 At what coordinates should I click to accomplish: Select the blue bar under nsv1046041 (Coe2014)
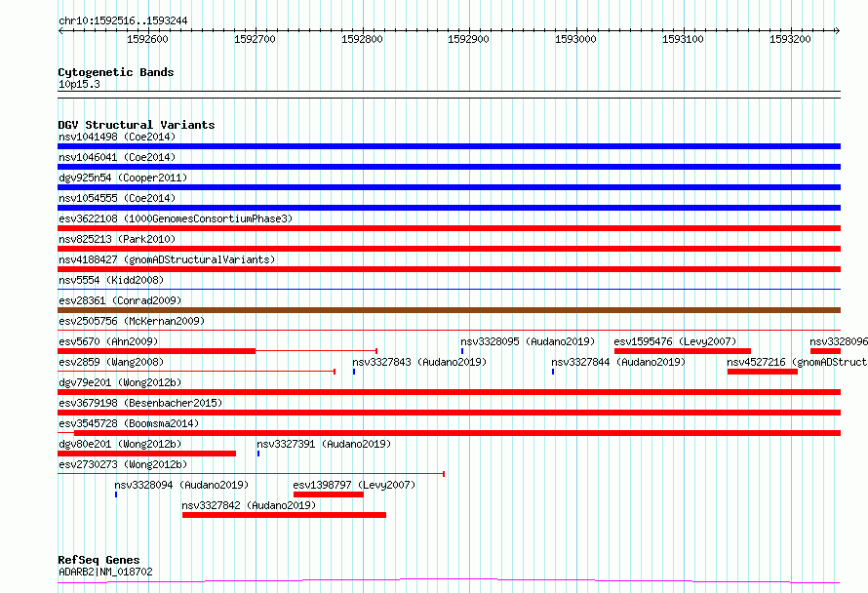click(449, 167)
